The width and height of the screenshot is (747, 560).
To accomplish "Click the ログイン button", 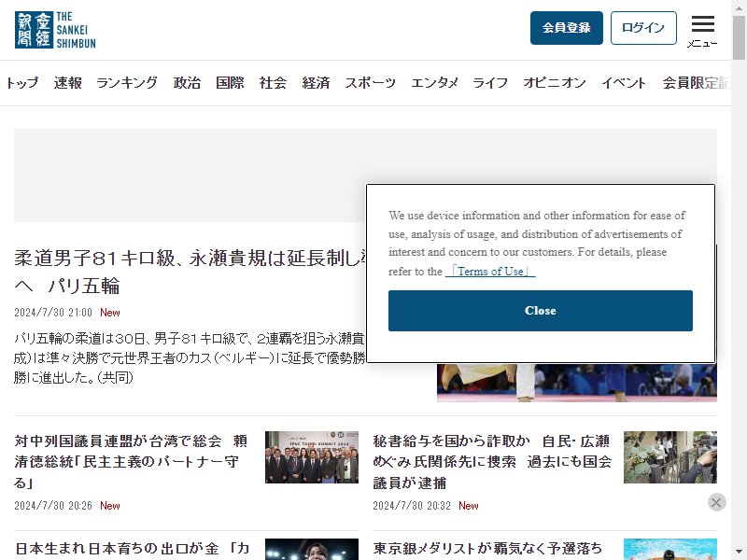I will tap(643, 28).
